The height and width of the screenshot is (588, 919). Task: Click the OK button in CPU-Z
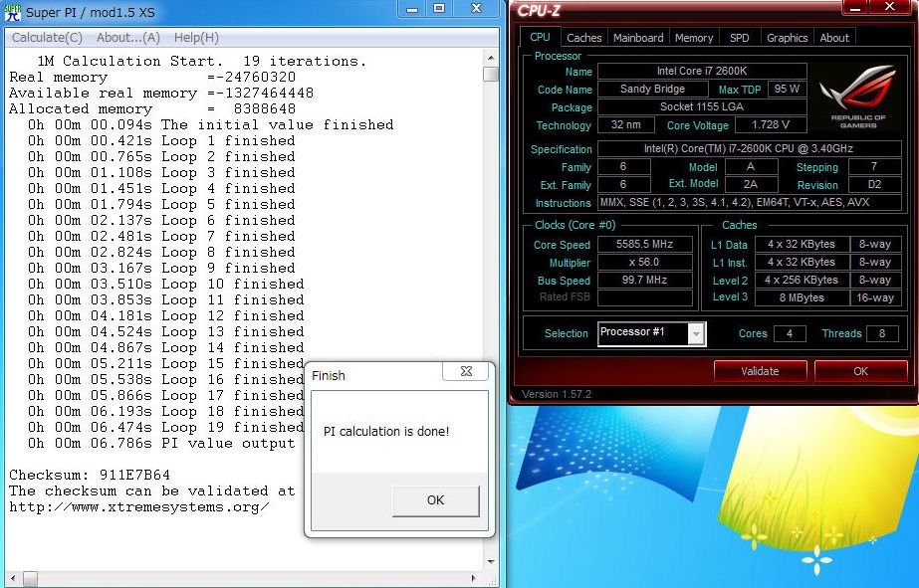[860, 371]
